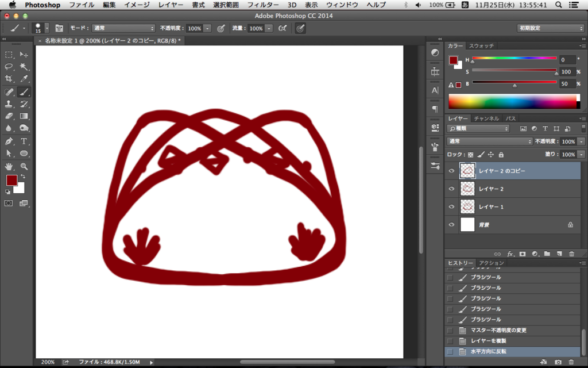Select the Hand tool

click(x=9, y=166)
